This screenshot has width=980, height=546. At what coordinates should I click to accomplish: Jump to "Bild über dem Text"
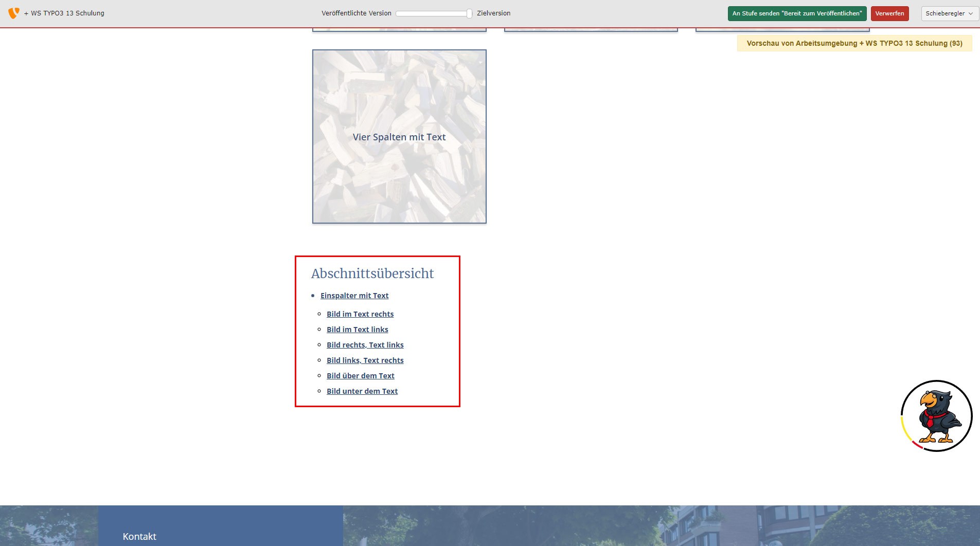click(x=360, y=376)
